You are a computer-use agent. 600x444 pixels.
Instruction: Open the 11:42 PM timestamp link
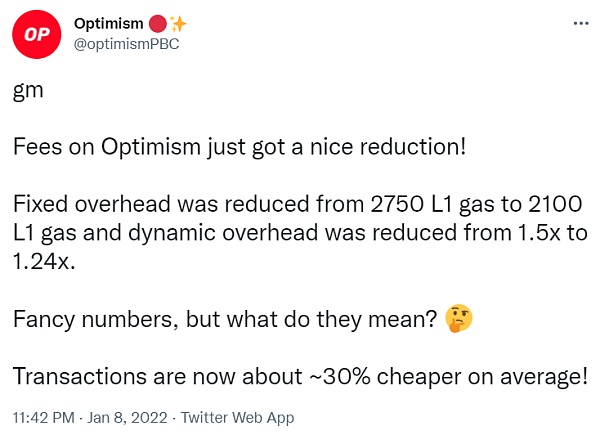point(43,417)
